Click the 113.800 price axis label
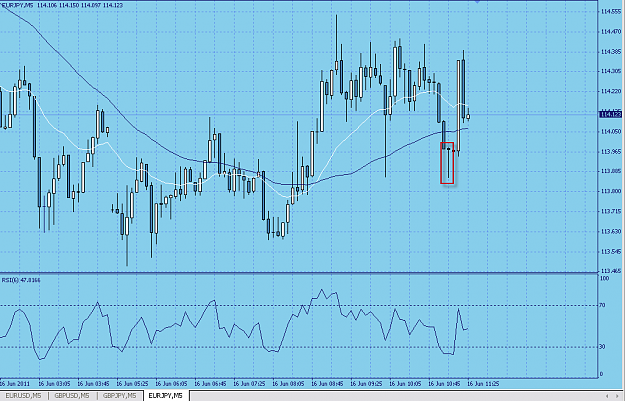The width and height of the screenshot is (625, 401). [610, 191]
